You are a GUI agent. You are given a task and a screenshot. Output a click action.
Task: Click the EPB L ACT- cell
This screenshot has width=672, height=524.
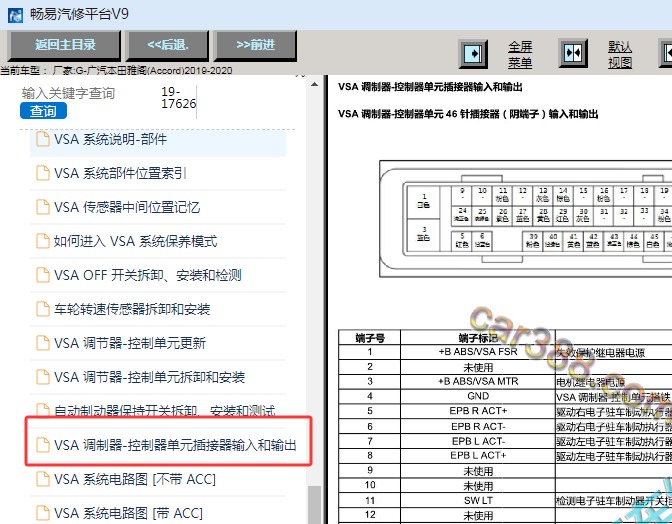pos(478,441)
